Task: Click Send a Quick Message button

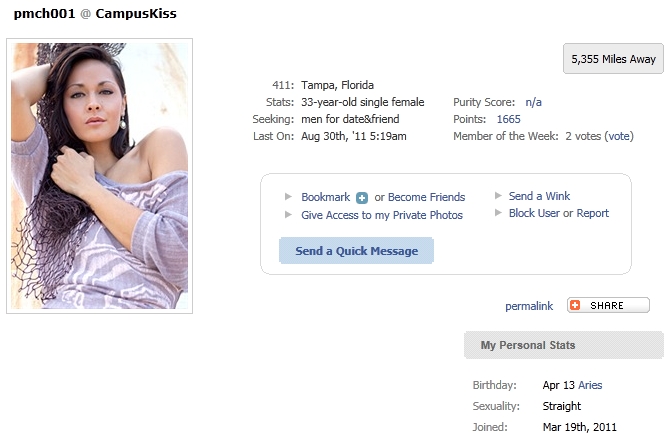Action: point(356,251)
